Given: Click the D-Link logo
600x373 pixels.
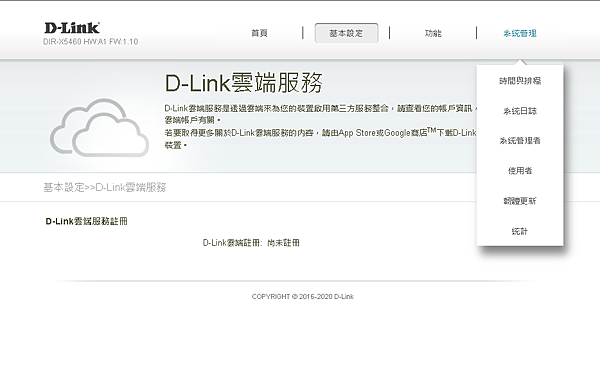Looking at the screenshot, I should coord(72,28).
